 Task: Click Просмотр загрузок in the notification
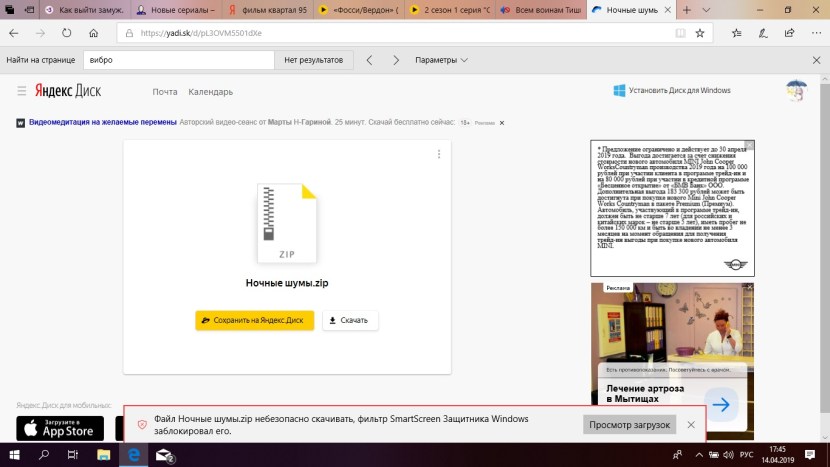click(629, 425)
